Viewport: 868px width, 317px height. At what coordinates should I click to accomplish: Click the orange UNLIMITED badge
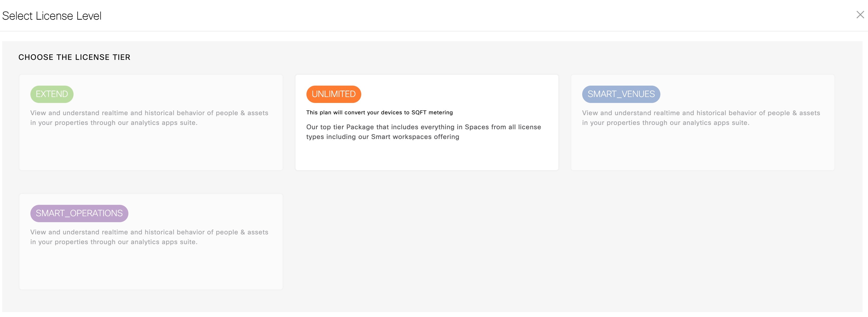pyautogui.click(x=333, y=94)
